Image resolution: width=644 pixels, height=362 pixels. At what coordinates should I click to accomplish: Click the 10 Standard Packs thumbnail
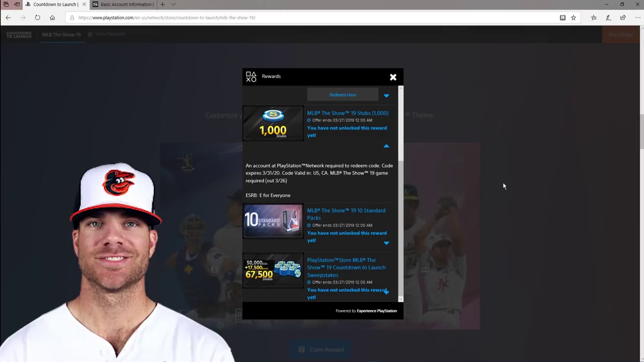pyautogui.click(x=273, y=221)
